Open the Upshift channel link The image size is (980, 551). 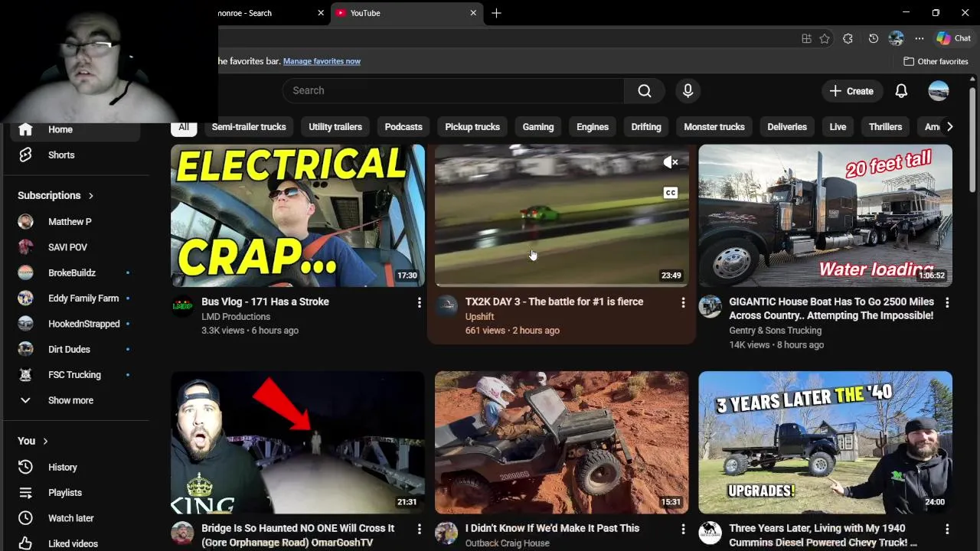coord(479,317)
